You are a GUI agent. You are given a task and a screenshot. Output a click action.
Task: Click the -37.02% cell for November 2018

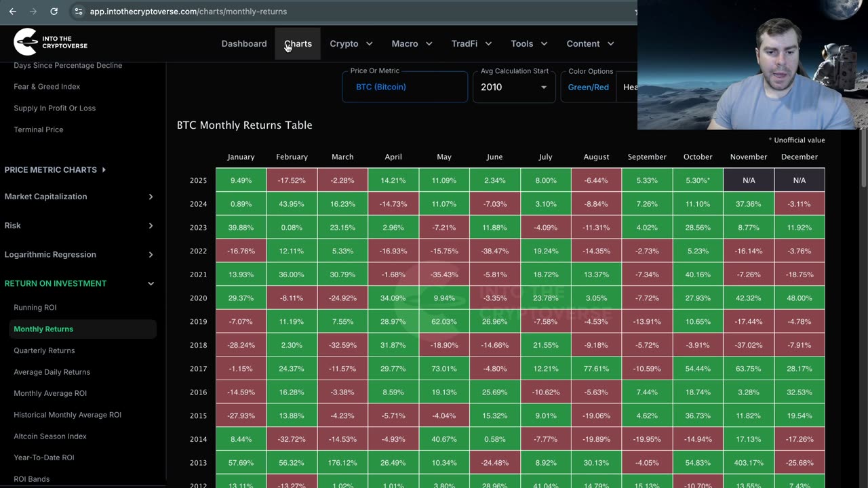[x=749, y=345]
